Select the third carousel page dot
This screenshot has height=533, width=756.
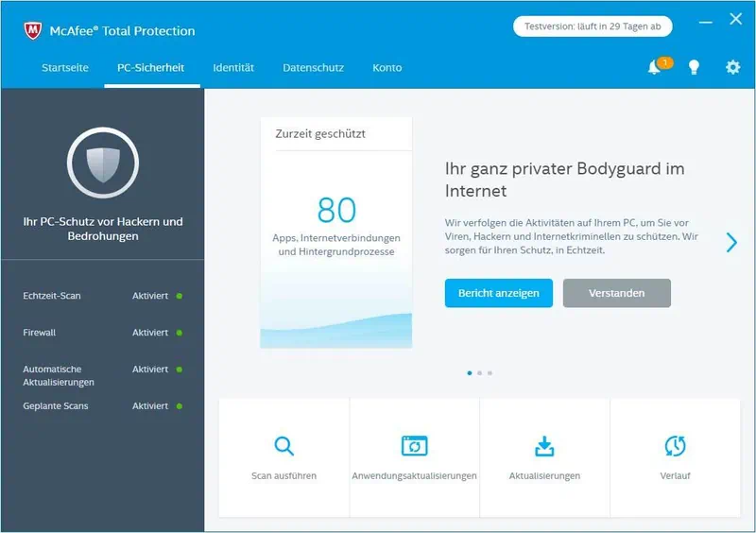coord(490,373)
